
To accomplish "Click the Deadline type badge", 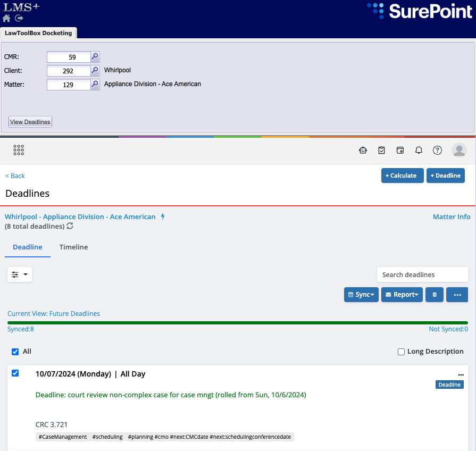I will tap(449, 385).
